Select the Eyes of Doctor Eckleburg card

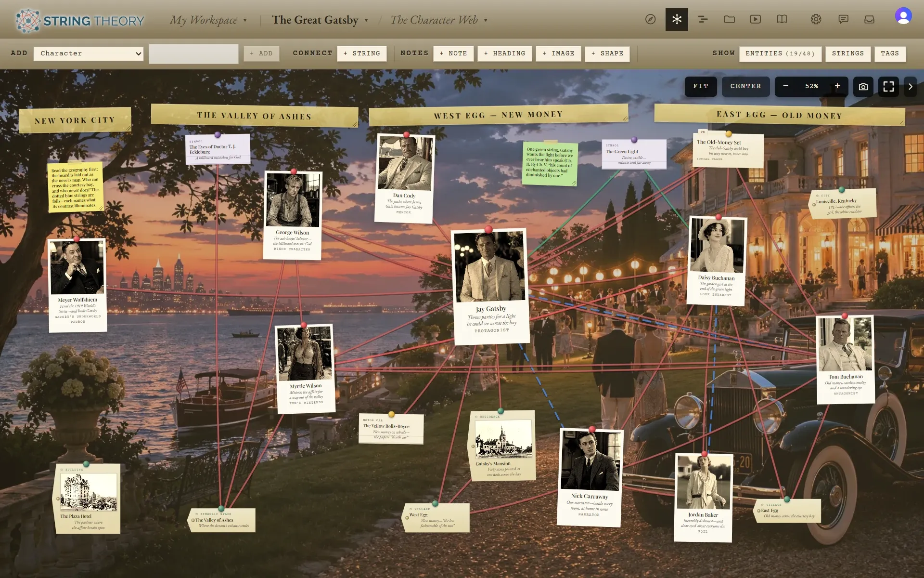click(x=218, y=149)
